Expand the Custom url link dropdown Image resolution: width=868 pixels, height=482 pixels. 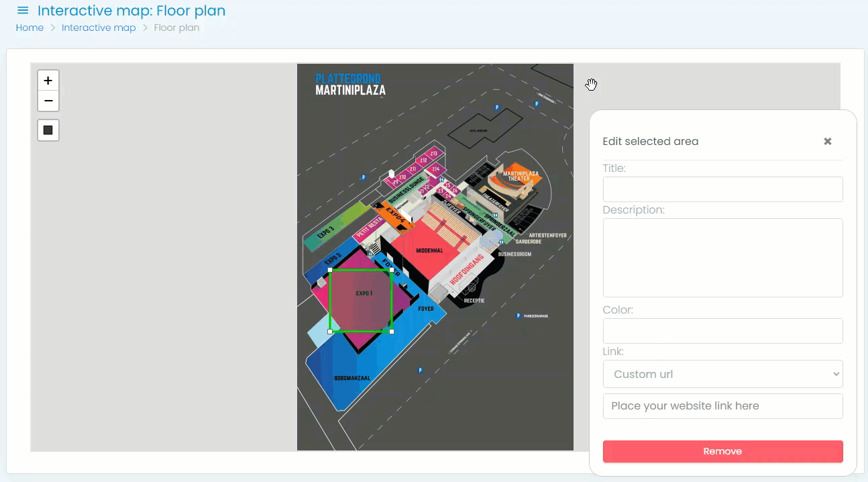[722, 374]
